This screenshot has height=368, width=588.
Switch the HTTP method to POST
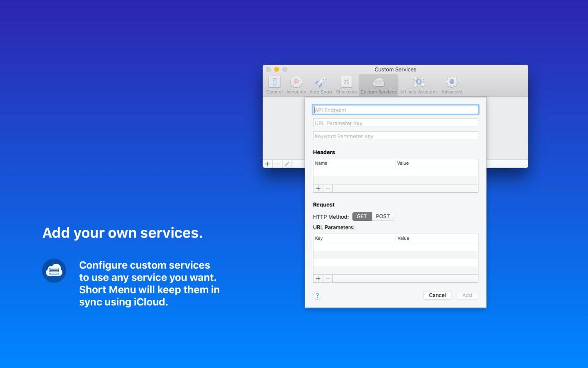383,216
